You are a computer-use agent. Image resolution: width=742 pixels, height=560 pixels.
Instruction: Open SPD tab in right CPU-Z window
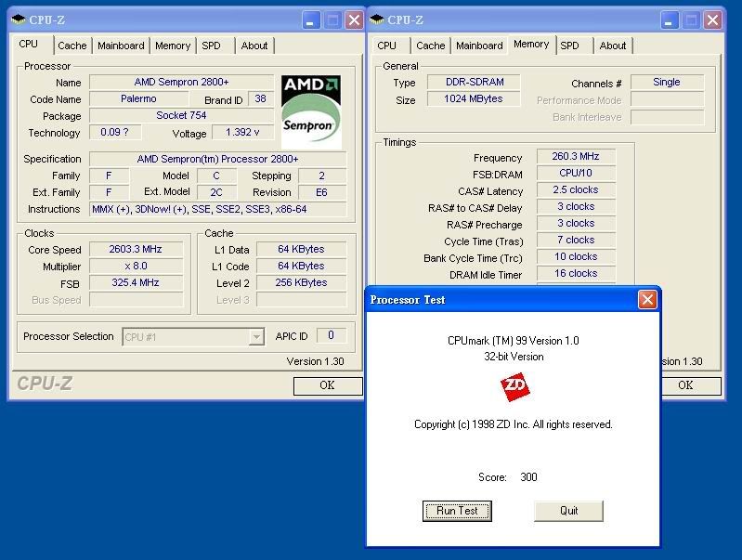(x=569, y=46)
